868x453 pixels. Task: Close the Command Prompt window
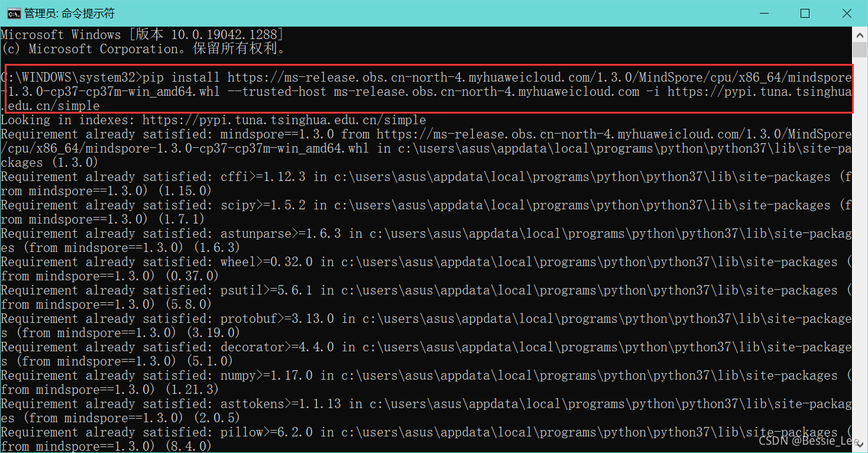(x=846, y=13)
